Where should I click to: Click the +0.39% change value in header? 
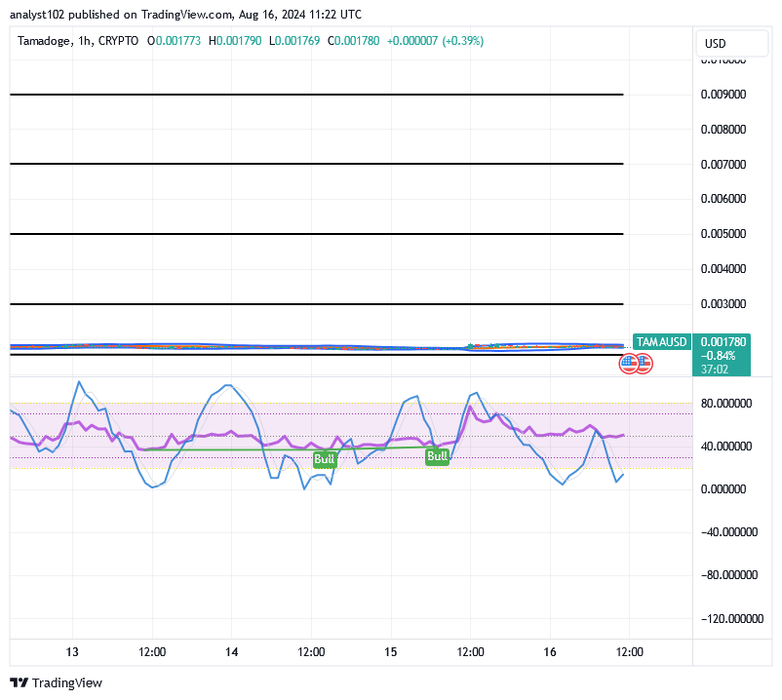click(463, 41)
